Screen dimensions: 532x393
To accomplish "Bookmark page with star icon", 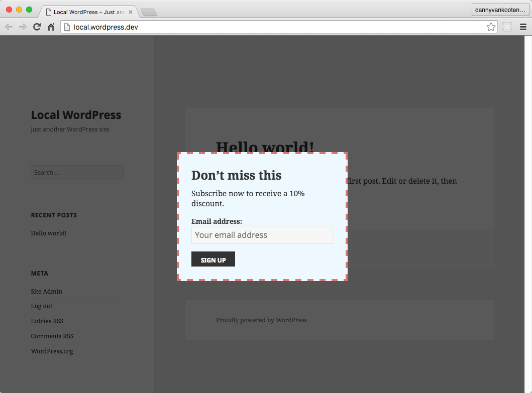I will (491, 27).
